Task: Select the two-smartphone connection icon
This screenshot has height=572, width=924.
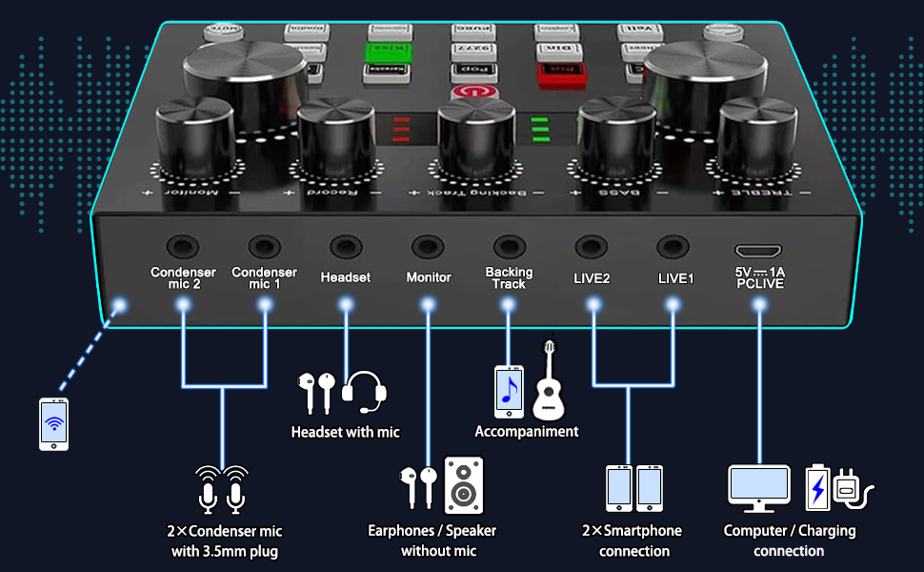Action: point(633,487)
